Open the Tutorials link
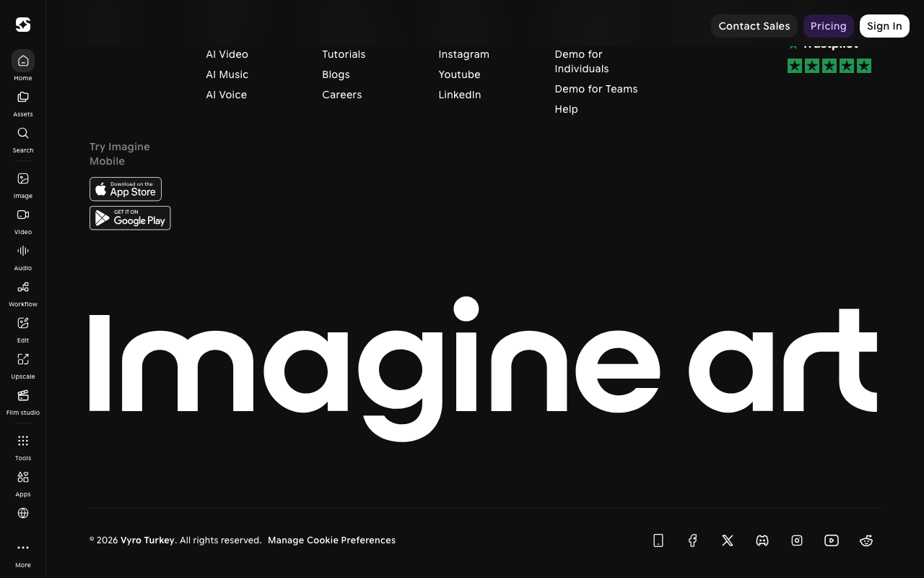 tap(344, 54)
